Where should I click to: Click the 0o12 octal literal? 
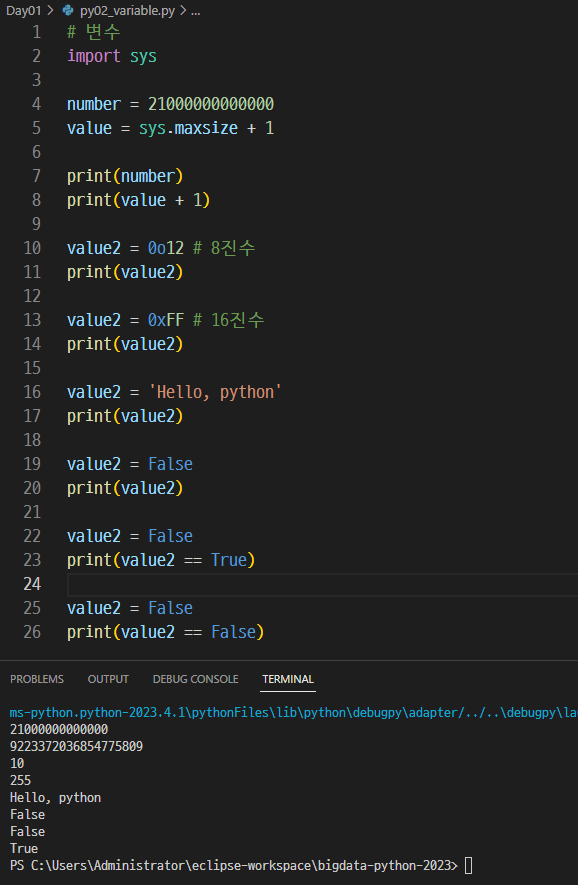(x=166, y=248)
